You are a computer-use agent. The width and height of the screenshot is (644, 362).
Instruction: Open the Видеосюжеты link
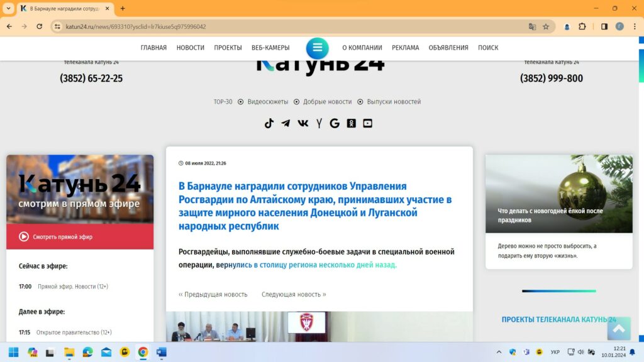click(x=268, y=102)
